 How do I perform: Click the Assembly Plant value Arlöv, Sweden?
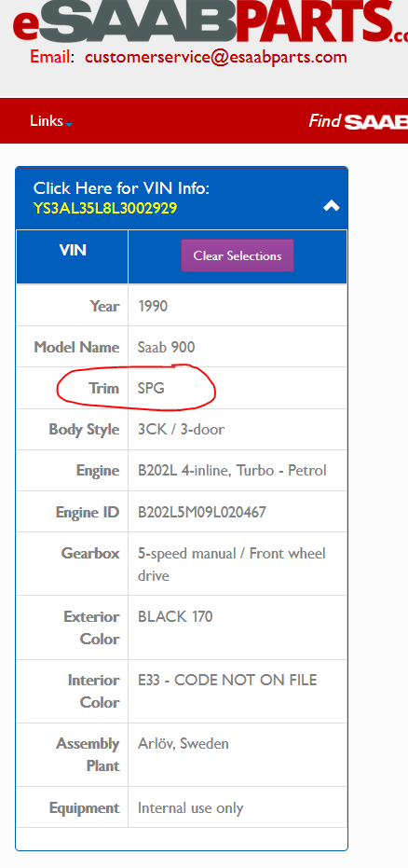[183, 743]
